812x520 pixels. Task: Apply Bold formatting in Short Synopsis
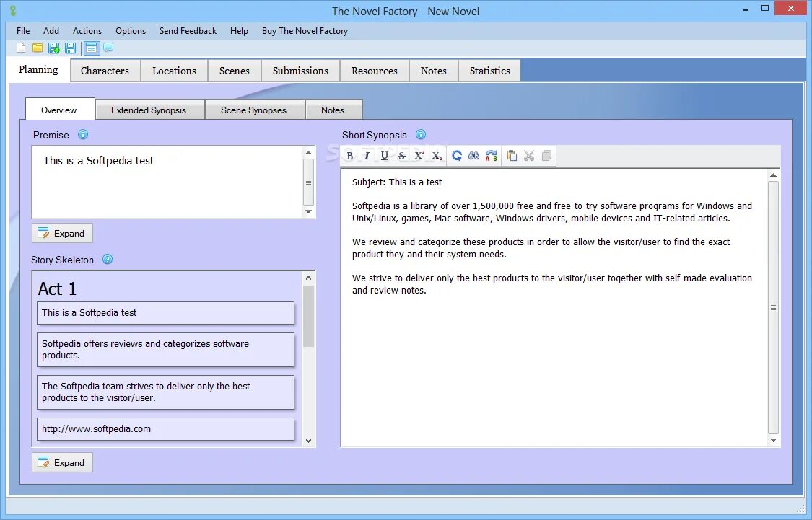click(x=350, y=156)
